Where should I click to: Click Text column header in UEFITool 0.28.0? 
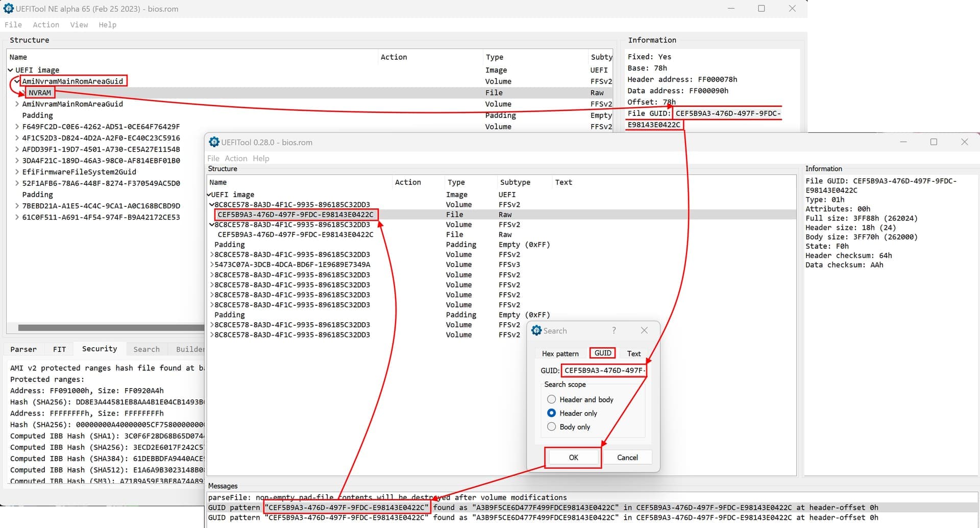[x=563, y=182]
